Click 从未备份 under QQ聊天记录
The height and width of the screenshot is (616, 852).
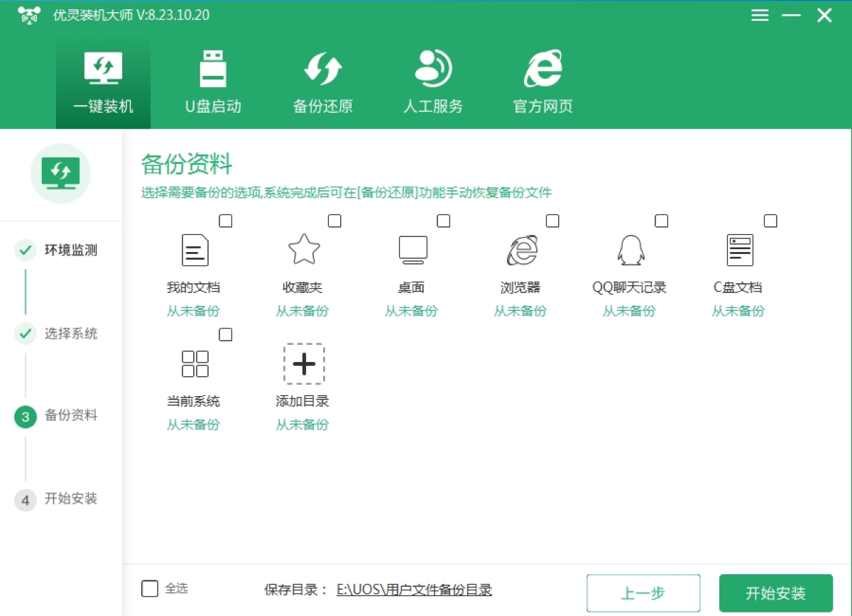tap(630, 311)
